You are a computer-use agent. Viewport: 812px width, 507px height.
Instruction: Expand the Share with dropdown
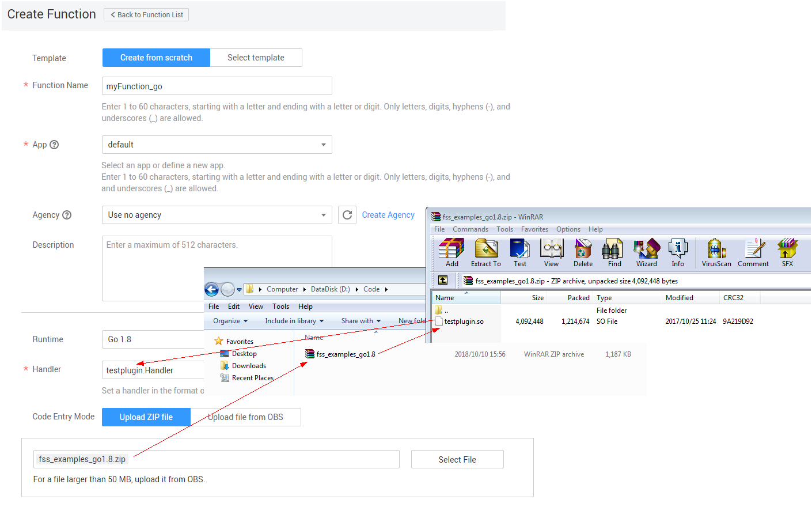[x=361, y=321]
